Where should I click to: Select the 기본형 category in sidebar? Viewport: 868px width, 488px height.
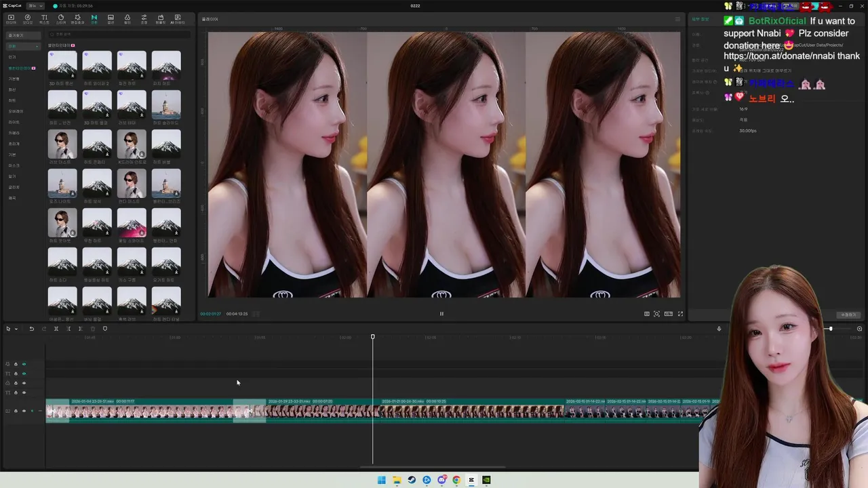point(14,79)
